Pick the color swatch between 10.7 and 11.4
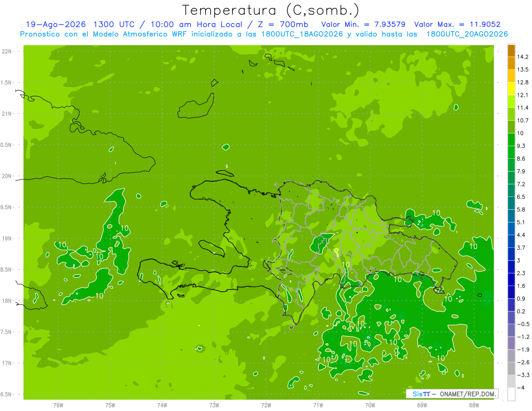532x411 pixels. pyautogui.click(x=511, y=114)
